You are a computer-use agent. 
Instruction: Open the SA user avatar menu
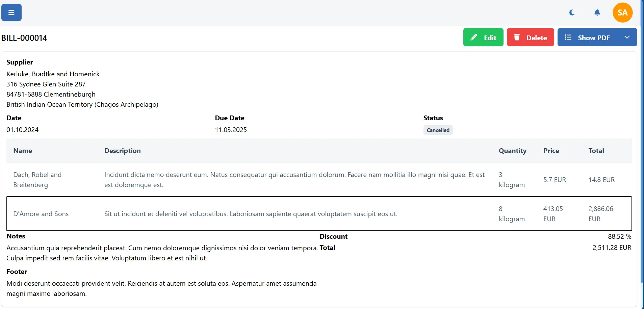(x=622, y=12)
